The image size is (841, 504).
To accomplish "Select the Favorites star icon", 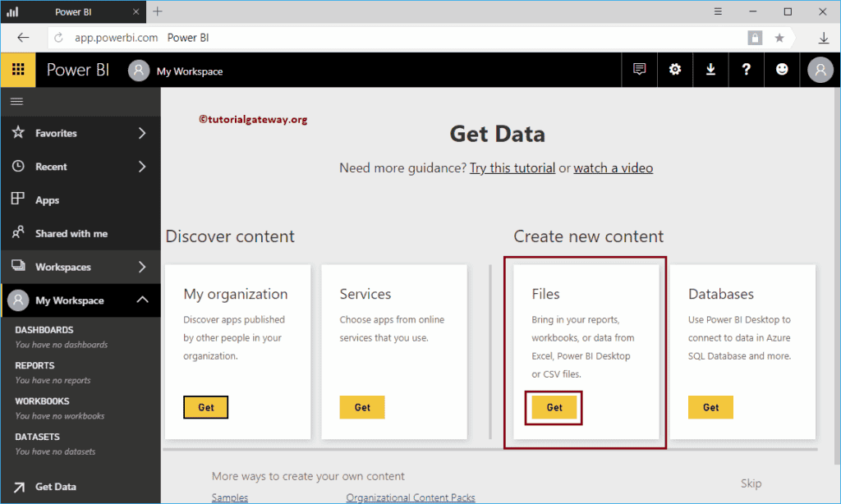I will 16,132.
